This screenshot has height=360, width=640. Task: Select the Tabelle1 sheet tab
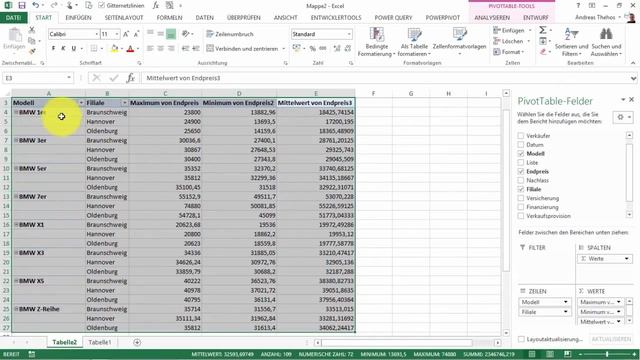pyautogui.click(x=100, y=342)
